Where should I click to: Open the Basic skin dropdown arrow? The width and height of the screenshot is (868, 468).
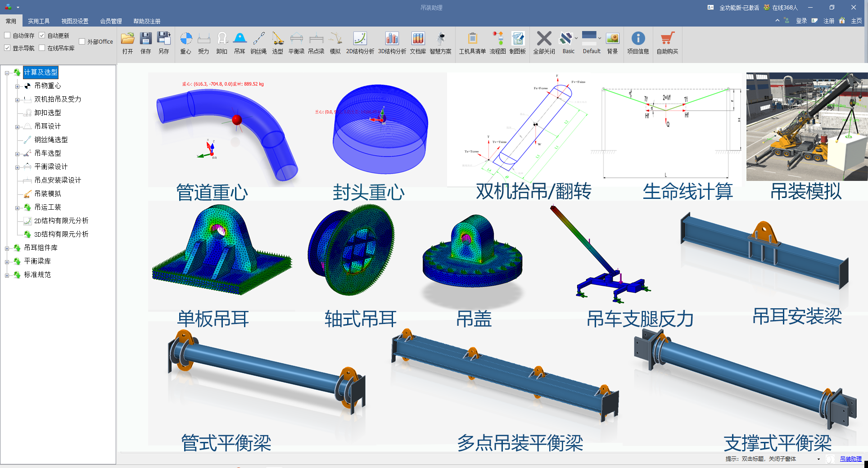tap(576, 38)
